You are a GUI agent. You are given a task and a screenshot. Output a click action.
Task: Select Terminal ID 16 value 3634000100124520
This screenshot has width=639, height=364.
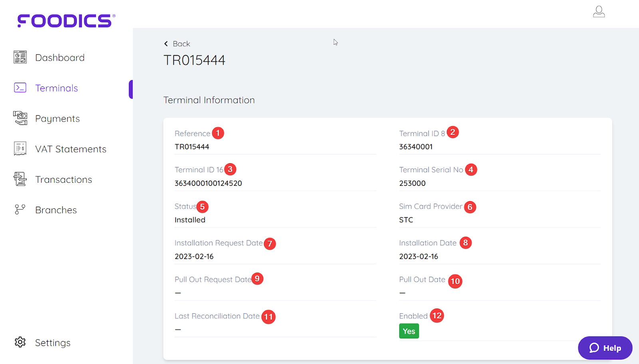point(208,183)
